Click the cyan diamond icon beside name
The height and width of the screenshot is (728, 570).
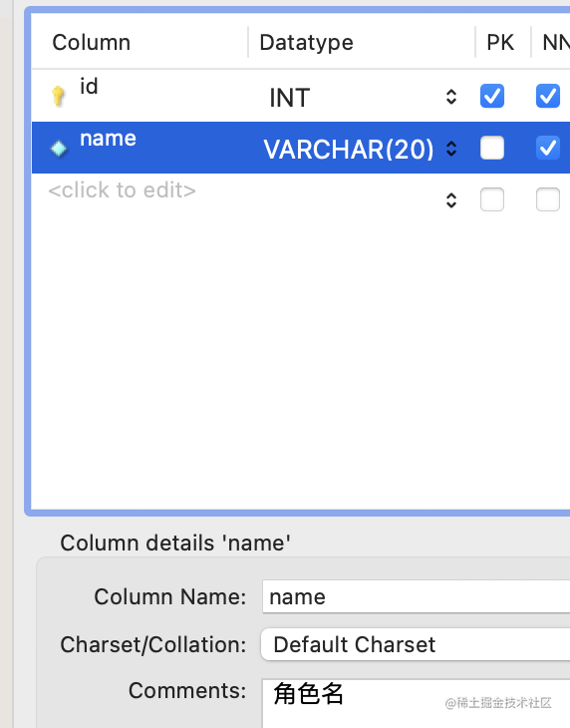(59, 149)
